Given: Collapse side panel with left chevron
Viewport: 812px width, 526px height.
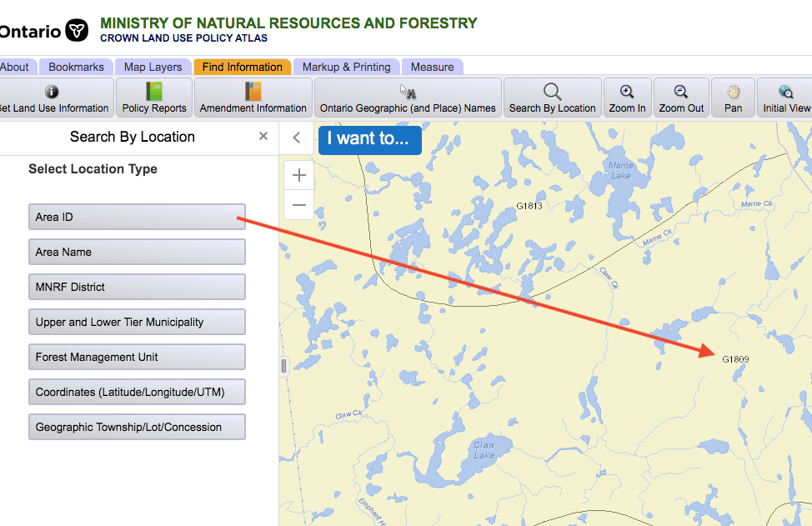Looking at the screenshot, I should (296, 138).
